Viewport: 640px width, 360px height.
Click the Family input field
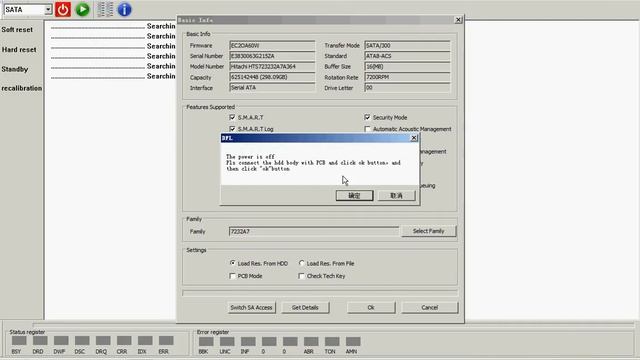[x=313, y=231]
